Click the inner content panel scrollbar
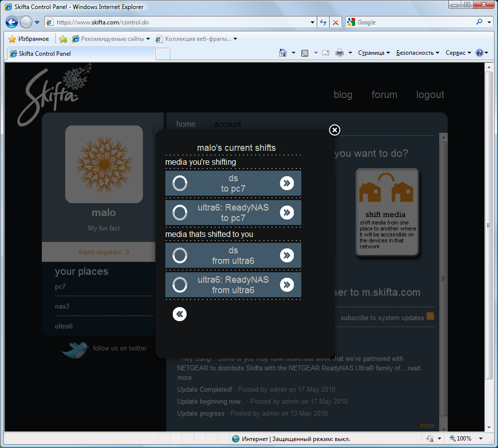 444,279
